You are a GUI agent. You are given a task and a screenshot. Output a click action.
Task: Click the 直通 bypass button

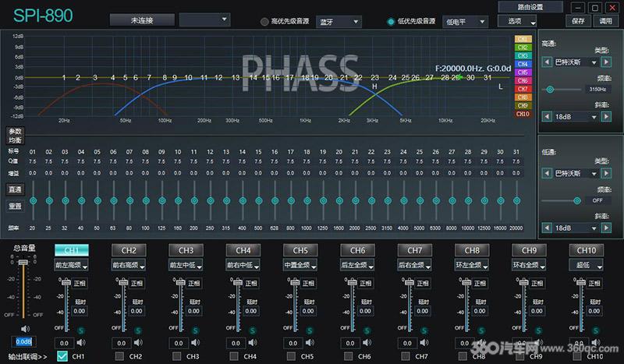click(15, 189)
